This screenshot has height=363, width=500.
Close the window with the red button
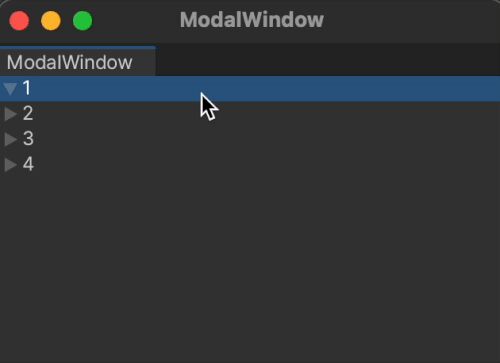19,21
